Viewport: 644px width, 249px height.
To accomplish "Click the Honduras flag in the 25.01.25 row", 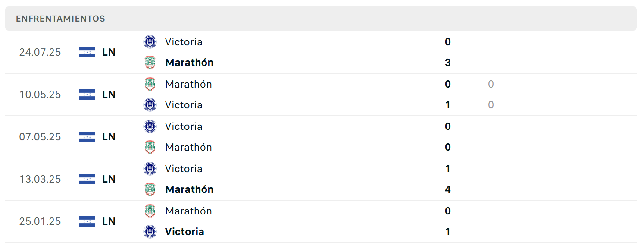I will tap(87, 221).
